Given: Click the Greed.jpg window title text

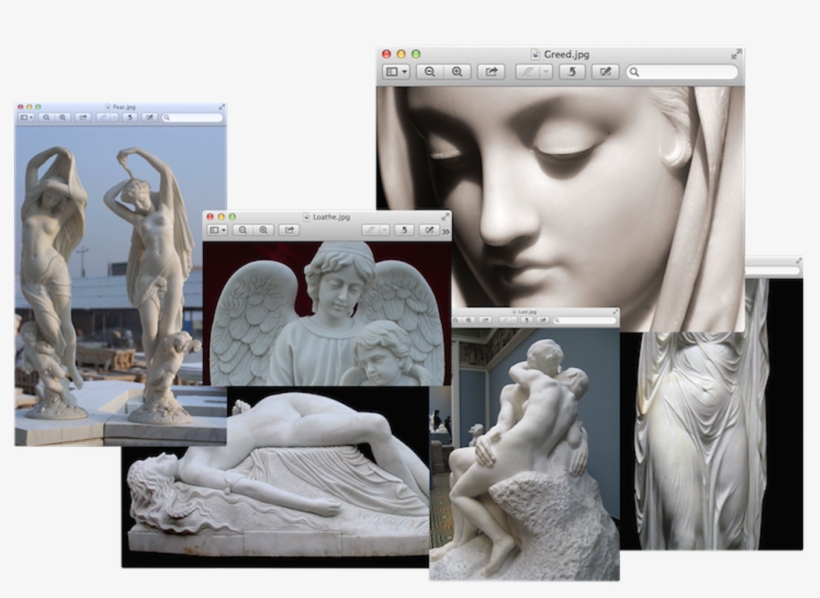Looking at the screenshot, I should click(566, 54).
